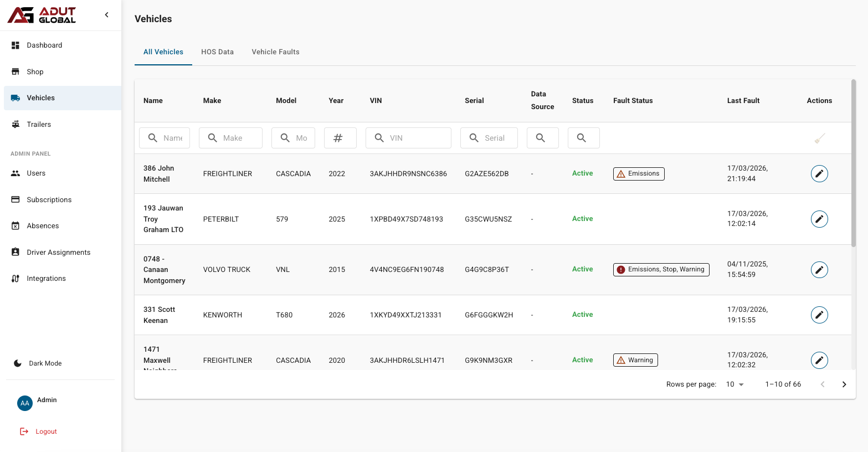Click the clear filters broom icon

click(x=819, y=138)
